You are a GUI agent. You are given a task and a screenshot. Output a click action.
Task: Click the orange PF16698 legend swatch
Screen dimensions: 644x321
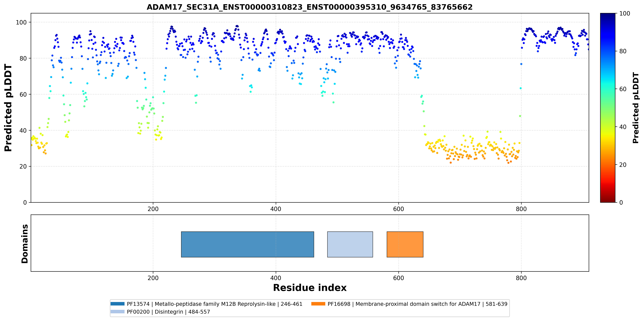[318, 304]
